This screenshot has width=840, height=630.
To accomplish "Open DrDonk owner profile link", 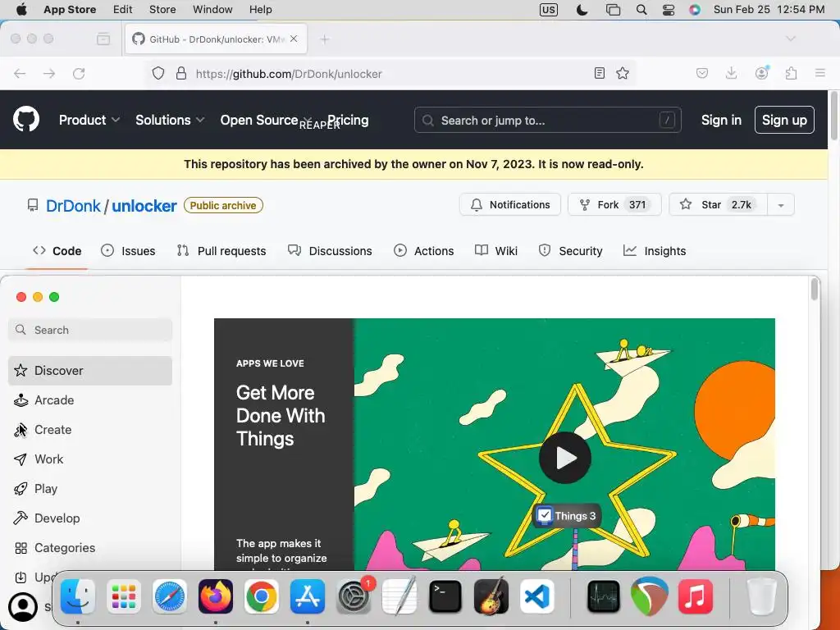I will [x=73, y=206].
